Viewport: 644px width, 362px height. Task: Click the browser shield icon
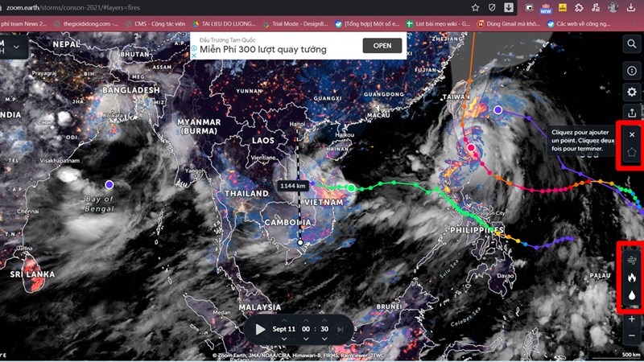[x=492, y=7]
